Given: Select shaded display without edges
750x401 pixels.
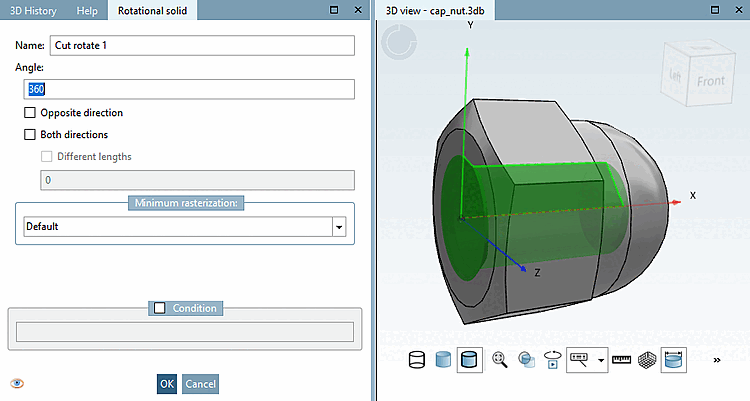Looking at the screenshot, I should [x=444, y=358].
